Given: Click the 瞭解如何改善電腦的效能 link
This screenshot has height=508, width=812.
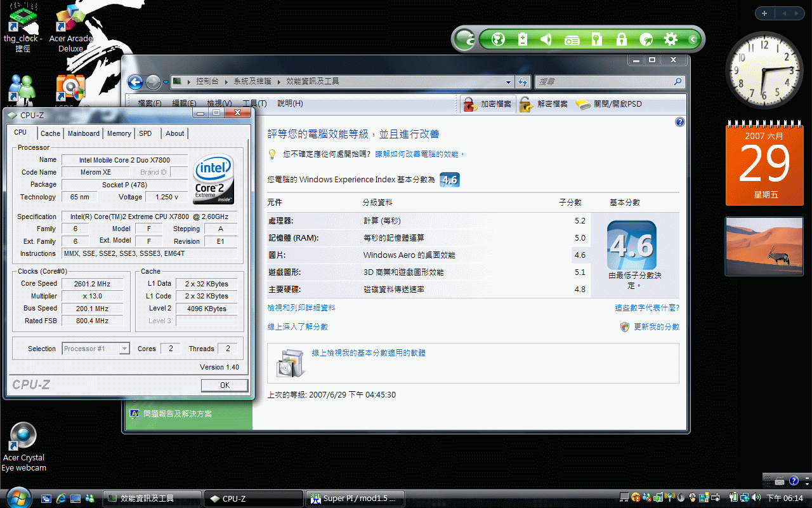Looking at the screenshot, I should 420,154.
